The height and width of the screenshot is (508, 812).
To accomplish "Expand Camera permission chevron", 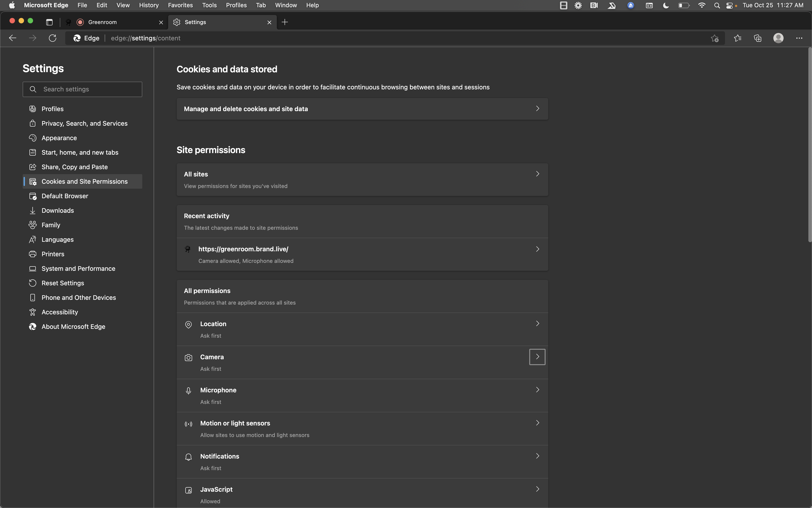I will tap(537, 357).
